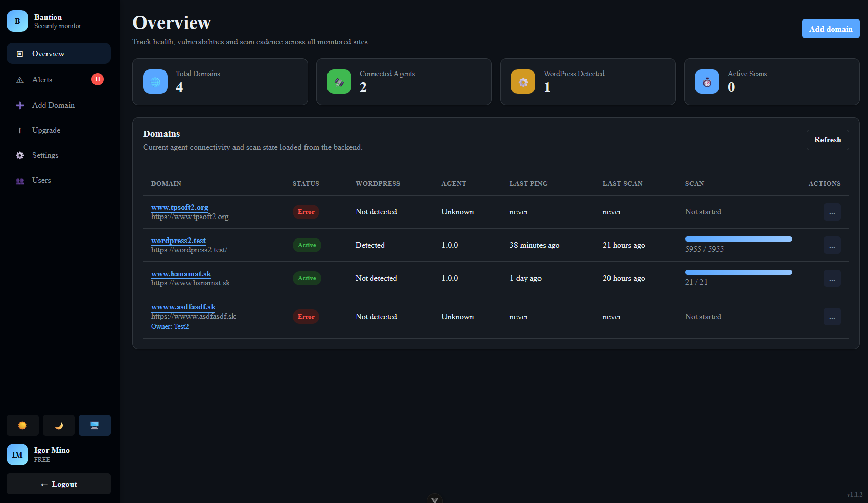Click the Active status badge for wordpress2.test

(307, 245)
